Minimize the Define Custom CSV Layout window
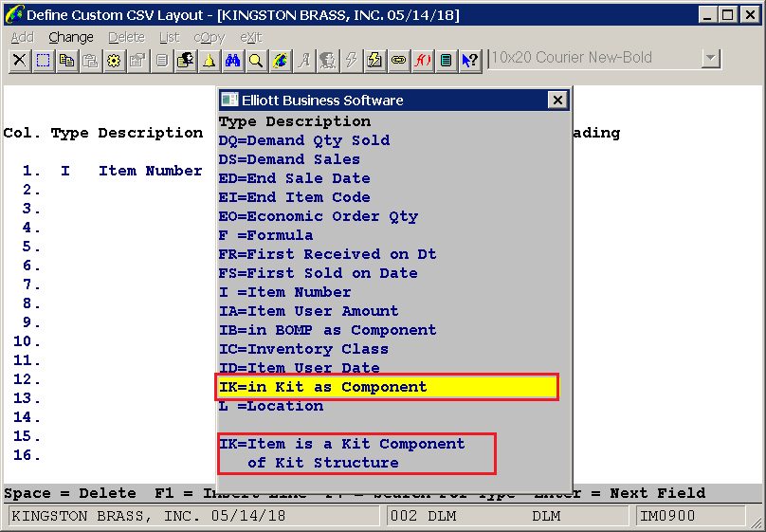The height and width of the screenshot is (532, 766). coord(707,15)
